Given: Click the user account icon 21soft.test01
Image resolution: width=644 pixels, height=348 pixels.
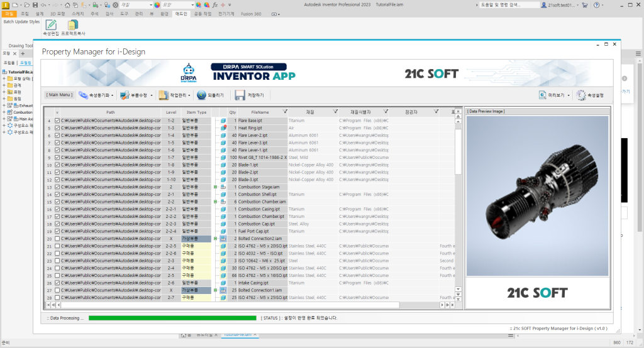Looking at the screenshot, I should click(544, 5).
